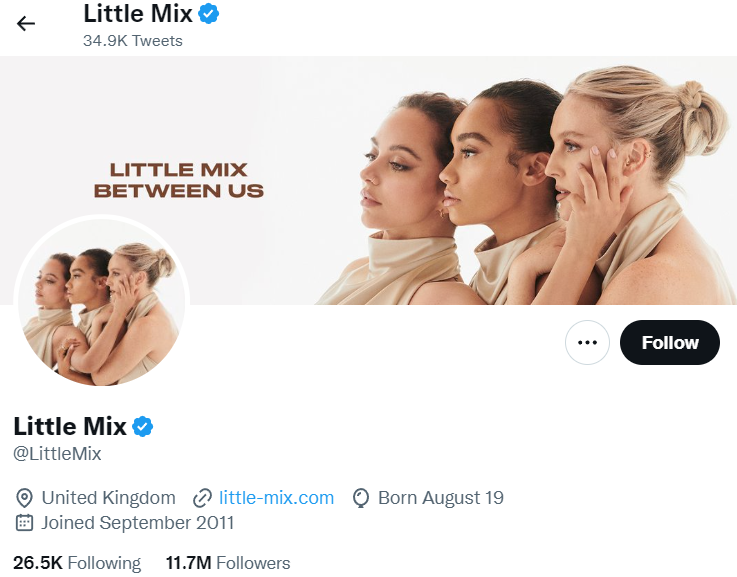Click the back arrow icon
This screenshot has width=737, height=577.
tap(26, 24)
